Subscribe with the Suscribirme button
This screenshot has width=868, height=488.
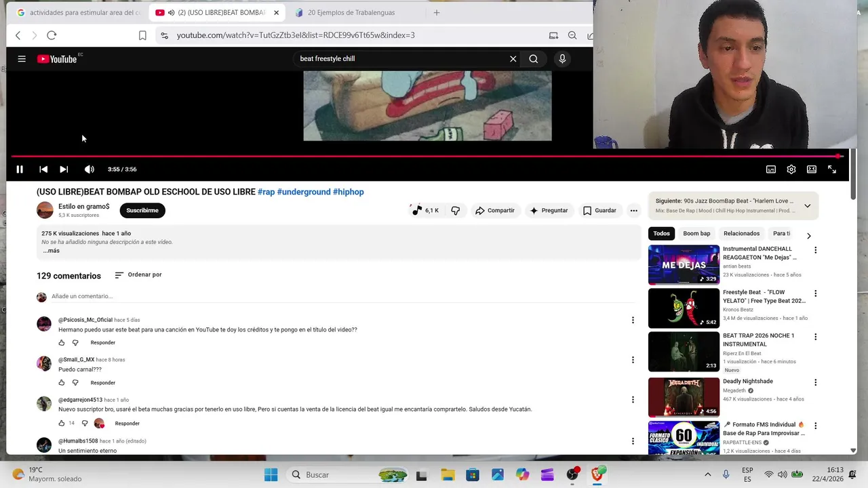click(x=142, y=210)
